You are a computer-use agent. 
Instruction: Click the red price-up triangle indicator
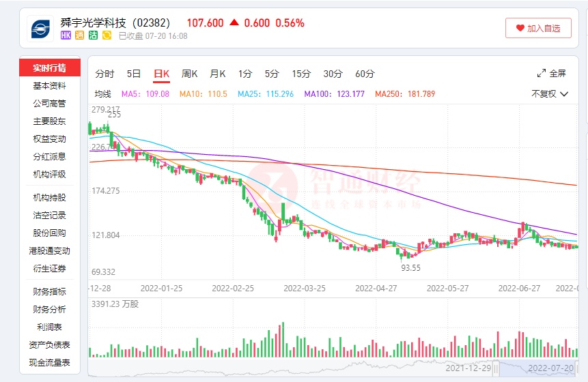[x=234, y=23]
